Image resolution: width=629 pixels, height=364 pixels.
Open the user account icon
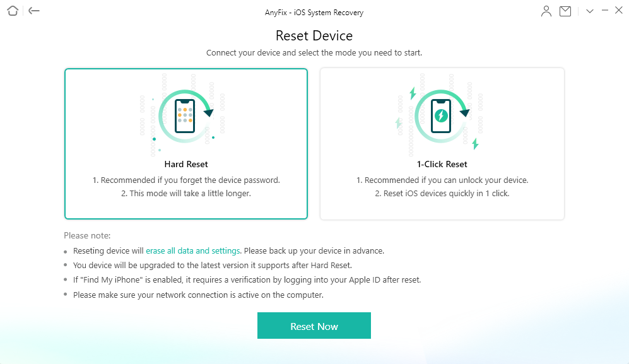pos(546,11)
